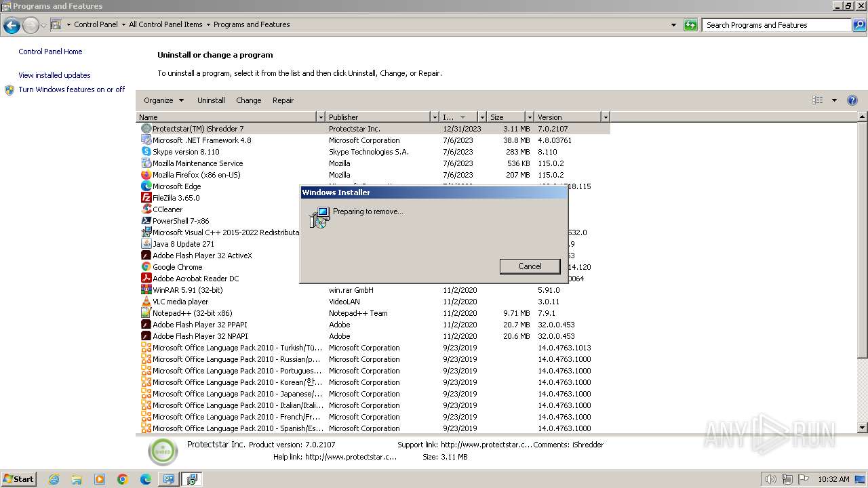Sort the list by Name column header
The image size is (868, 488).
coord(226,117)
